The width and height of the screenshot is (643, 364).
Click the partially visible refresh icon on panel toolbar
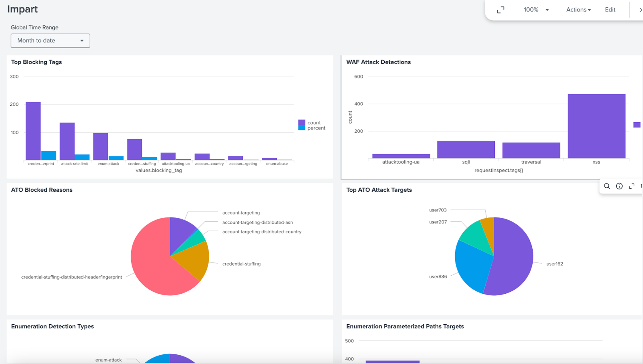pos(641,186)
